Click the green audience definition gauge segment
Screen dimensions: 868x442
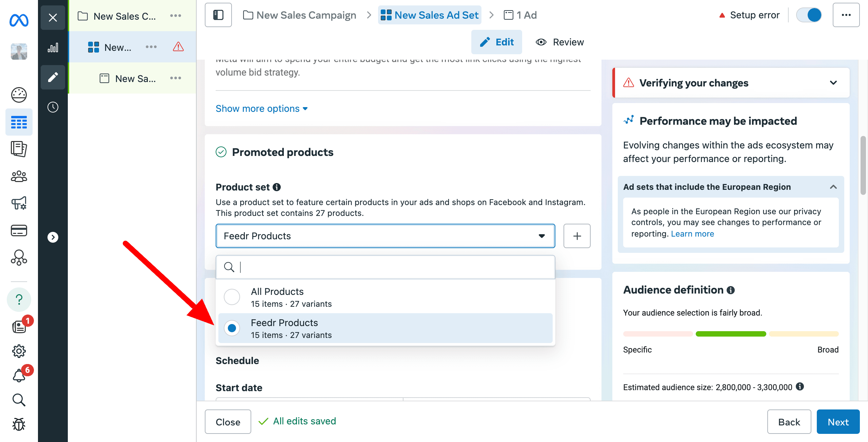click(x=731, y=334)
